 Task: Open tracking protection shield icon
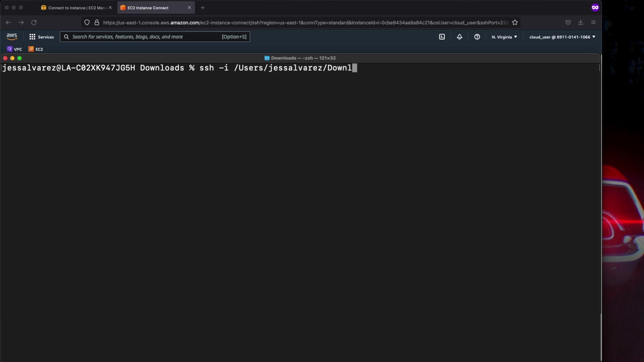[87, 22]
